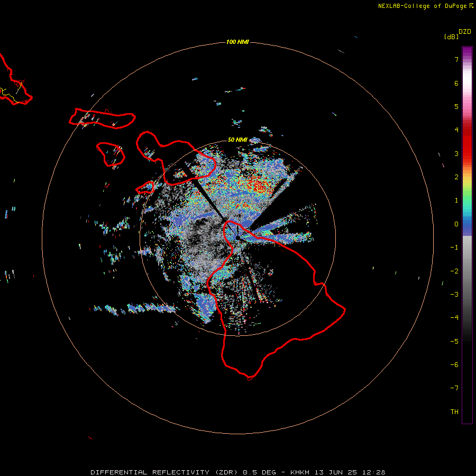This screenshot has height=476, width=476.
Task: Click the 2 value on color scale
Action: (456, 177)
